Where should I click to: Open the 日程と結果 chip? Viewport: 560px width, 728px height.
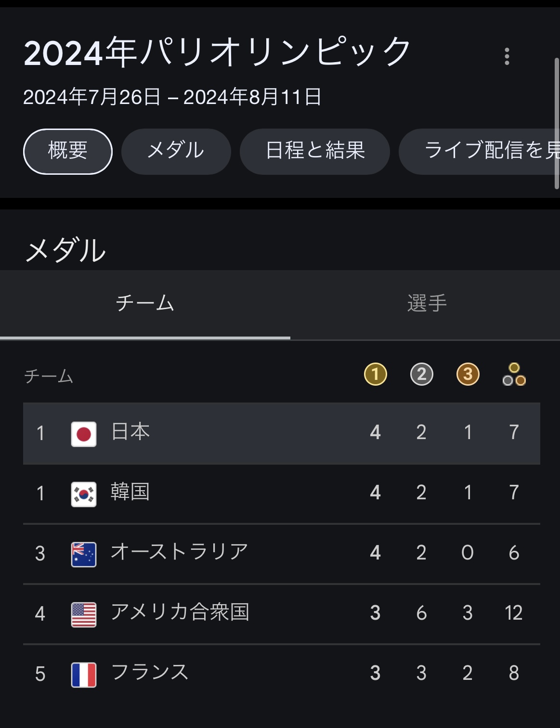[315, 151]
